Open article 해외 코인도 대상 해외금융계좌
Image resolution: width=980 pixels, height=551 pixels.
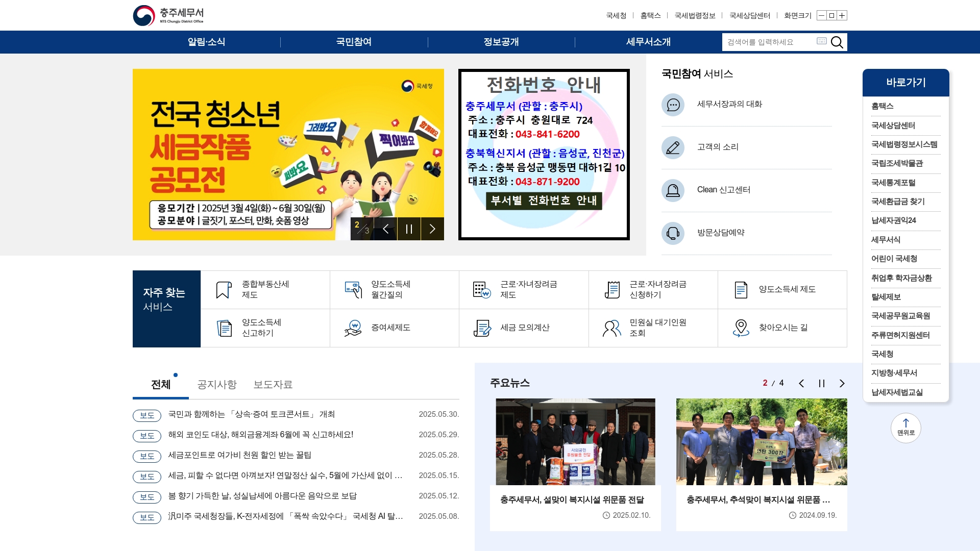coord(261,435)
